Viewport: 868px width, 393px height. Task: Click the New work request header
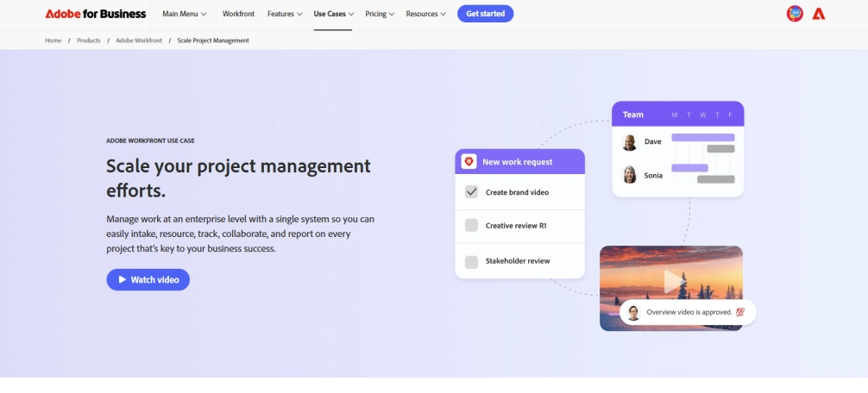coord(519,161)
